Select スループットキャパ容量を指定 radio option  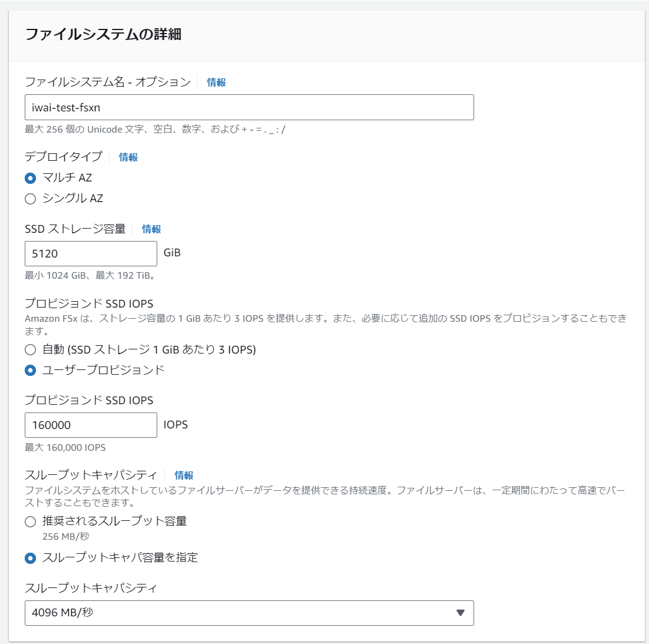coord(30,559)
